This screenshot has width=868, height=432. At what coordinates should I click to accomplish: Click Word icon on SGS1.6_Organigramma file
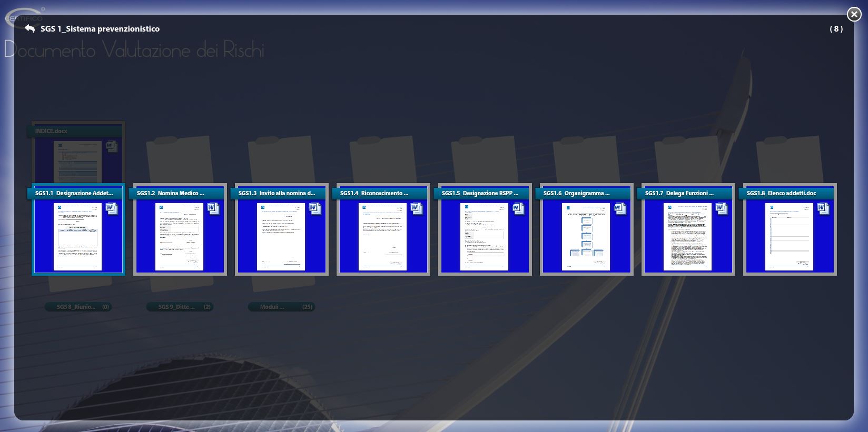[619, 209]
